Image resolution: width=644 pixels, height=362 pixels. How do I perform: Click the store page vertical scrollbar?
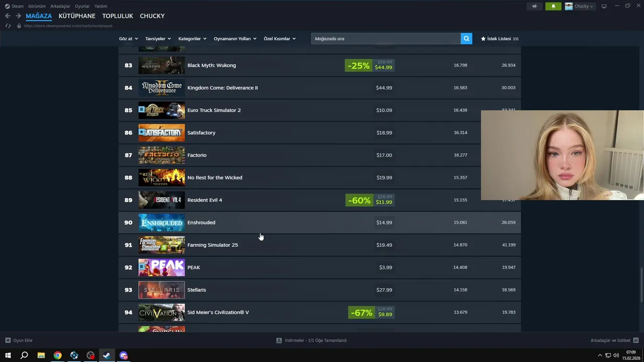point(641,285)
